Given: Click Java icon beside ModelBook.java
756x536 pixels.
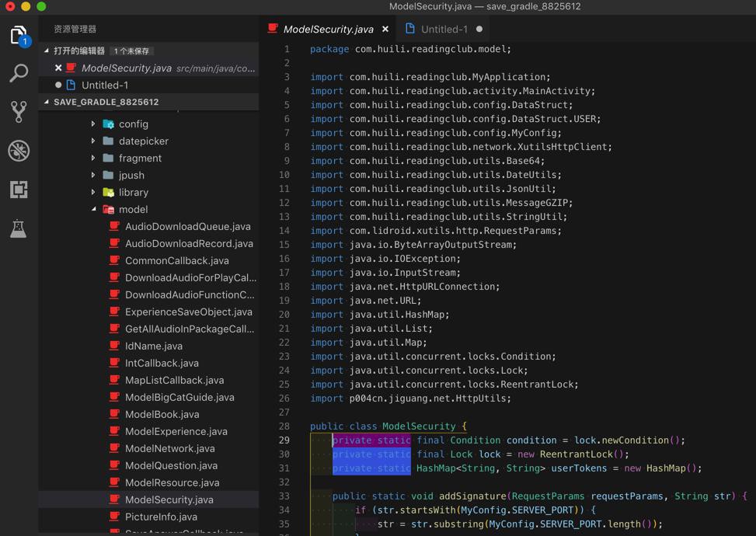Looking at the screenshot, I should [114, 414].
